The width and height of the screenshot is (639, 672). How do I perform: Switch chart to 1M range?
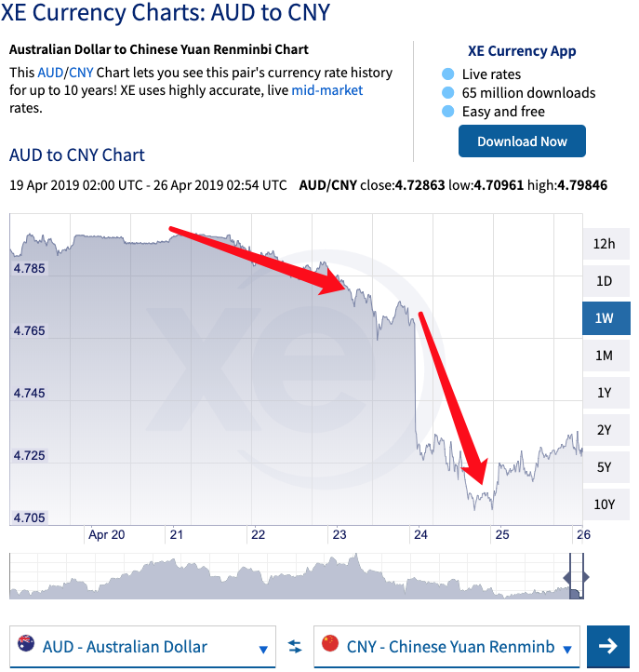tap(605, 356)
